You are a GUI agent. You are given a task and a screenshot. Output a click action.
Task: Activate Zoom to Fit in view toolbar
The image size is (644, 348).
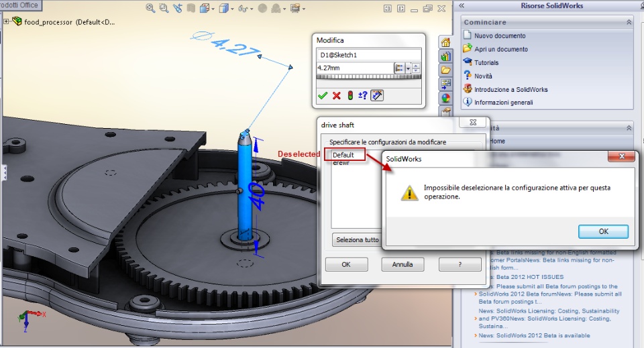pyautogui.click(x=150, y=8)
